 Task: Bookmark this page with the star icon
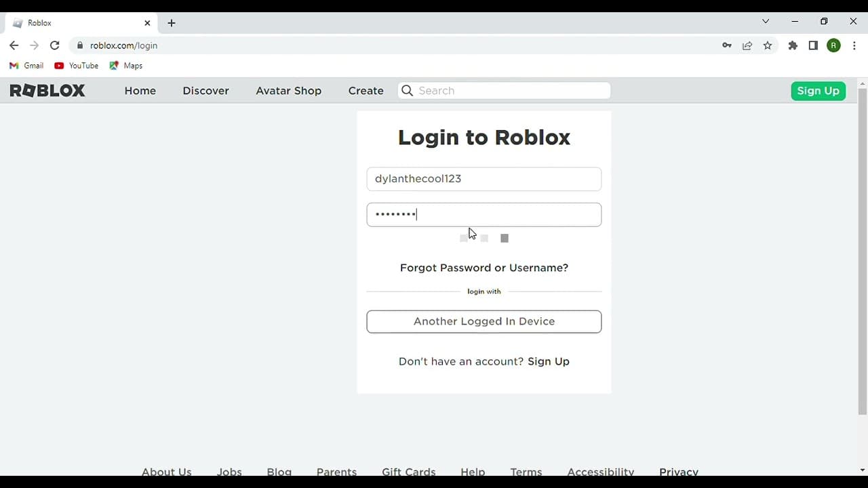point(768,45)
